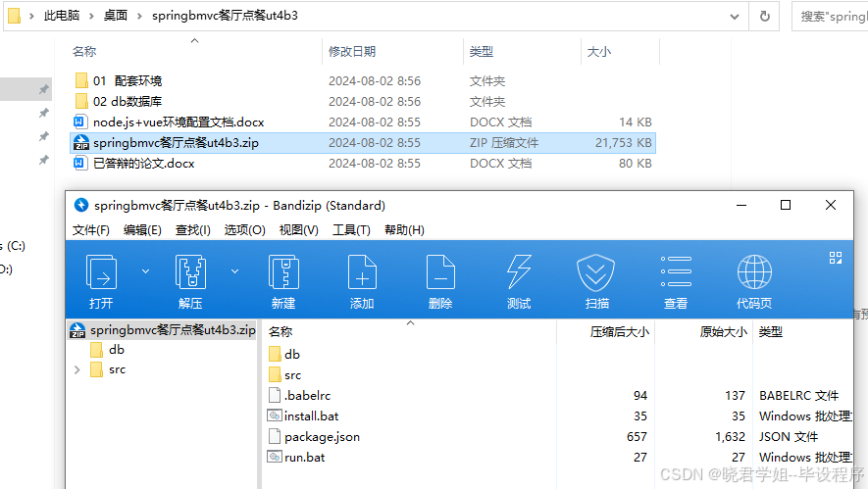Open the Explorer address bar history dropdown
Image resolution: width=868 pixels, height=489 pixels.
(x=735, y=17)
